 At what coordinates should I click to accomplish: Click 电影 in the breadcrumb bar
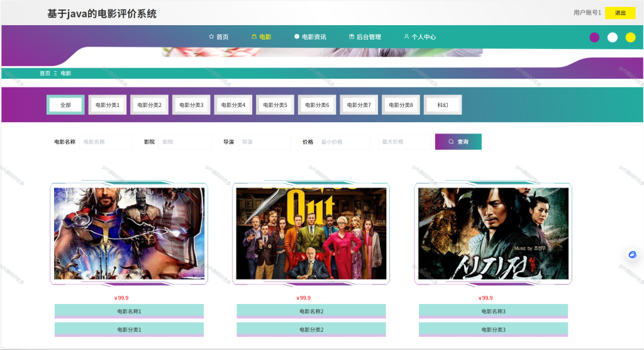click(65, 73)
